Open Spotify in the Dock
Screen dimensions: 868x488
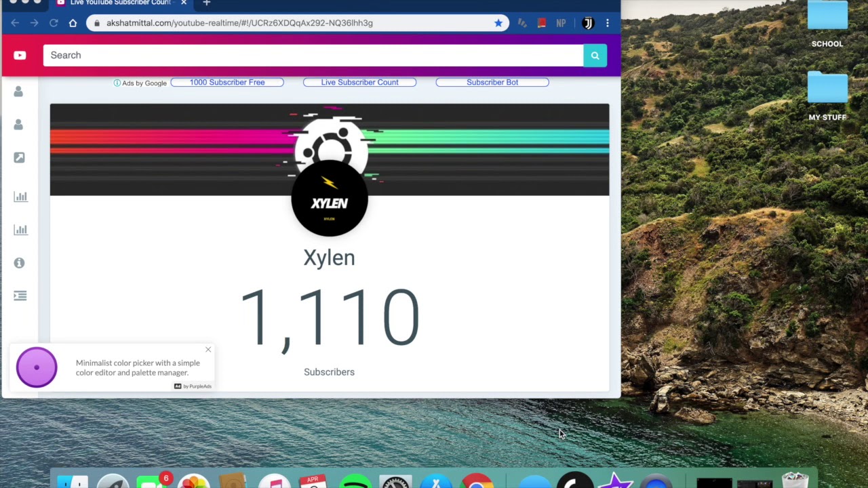click(x=355, y=480)
